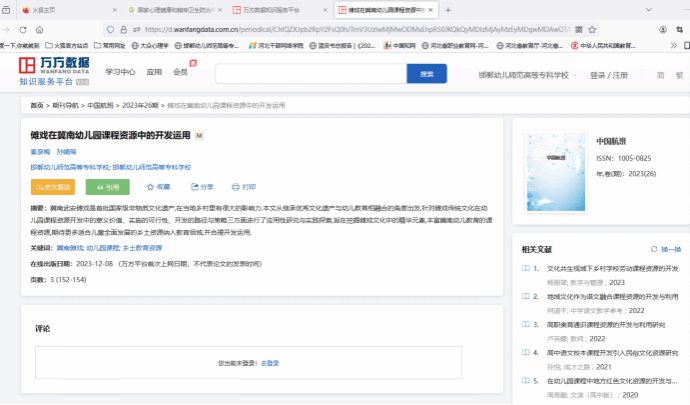Viewport: 690px width, 405px height.
Task: Click the 分享 share icon
Action: coord(193,187)
